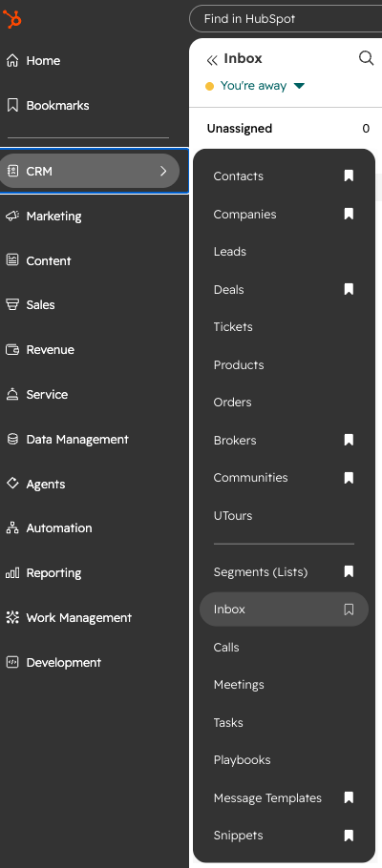Toggle bookmark for Snippets
Image resolution: width=382 pixels, height=868 pixels.
pos(349,836)
